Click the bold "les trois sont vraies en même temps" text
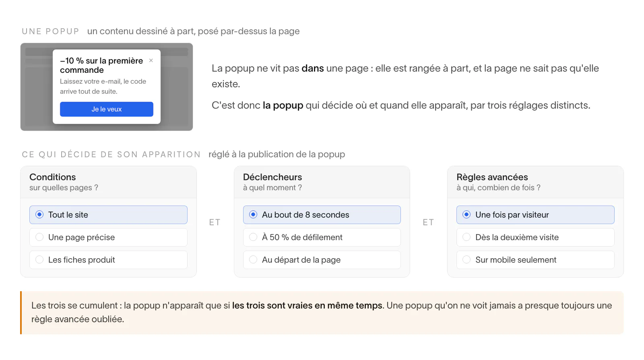 pyautogui.click(x=307, y=305)
